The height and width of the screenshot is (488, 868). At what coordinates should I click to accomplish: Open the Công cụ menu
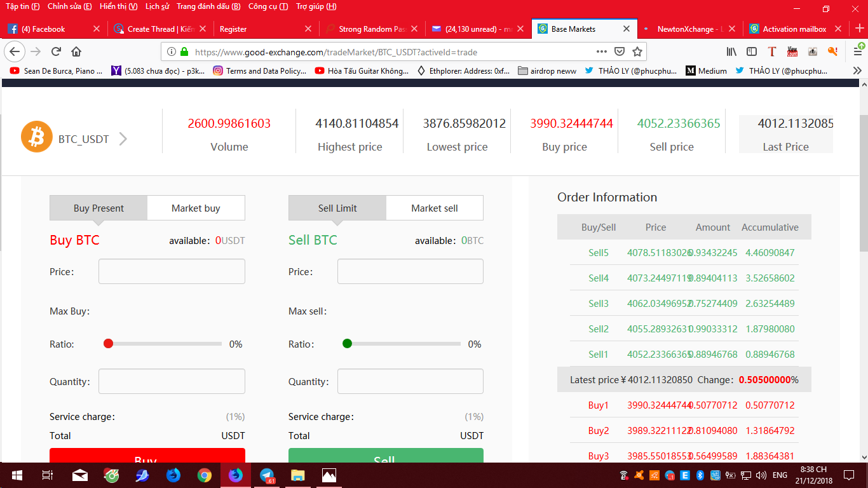(268, 6)
